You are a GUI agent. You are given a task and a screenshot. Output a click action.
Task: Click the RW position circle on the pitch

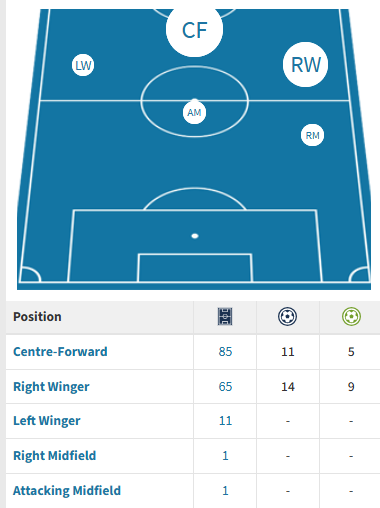(305, 65)
